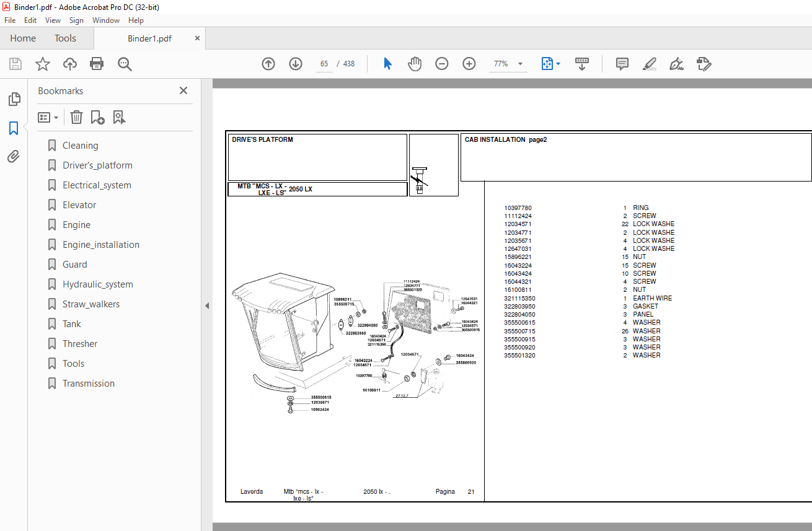
Task: Select the Highlight text tool
Action: point(650,64)
